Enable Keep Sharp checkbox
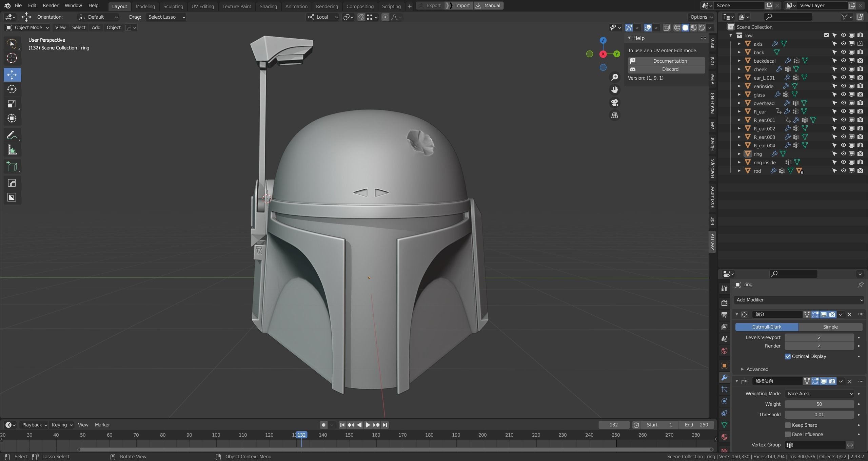This screenshot has width=868, height=461. click(788, 425)
